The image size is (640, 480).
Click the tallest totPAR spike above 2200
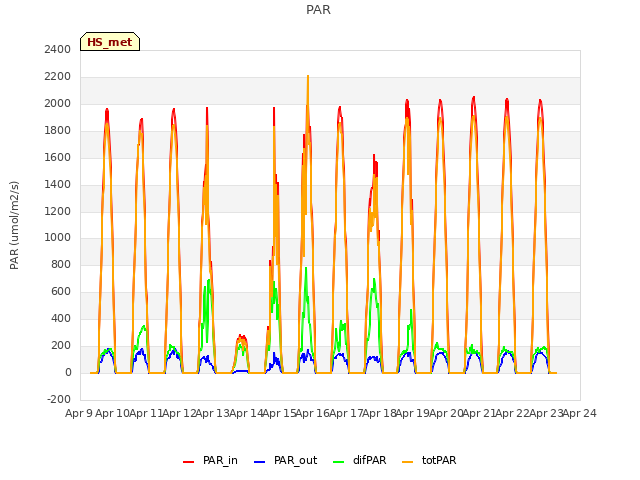coord(308,77)
